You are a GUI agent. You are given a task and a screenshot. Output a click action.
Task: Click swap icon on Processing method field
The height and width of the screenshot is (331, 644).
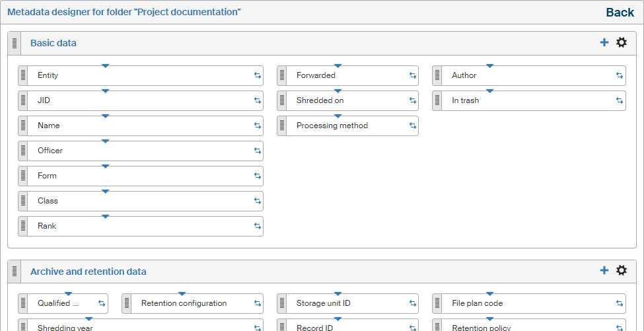413,126
